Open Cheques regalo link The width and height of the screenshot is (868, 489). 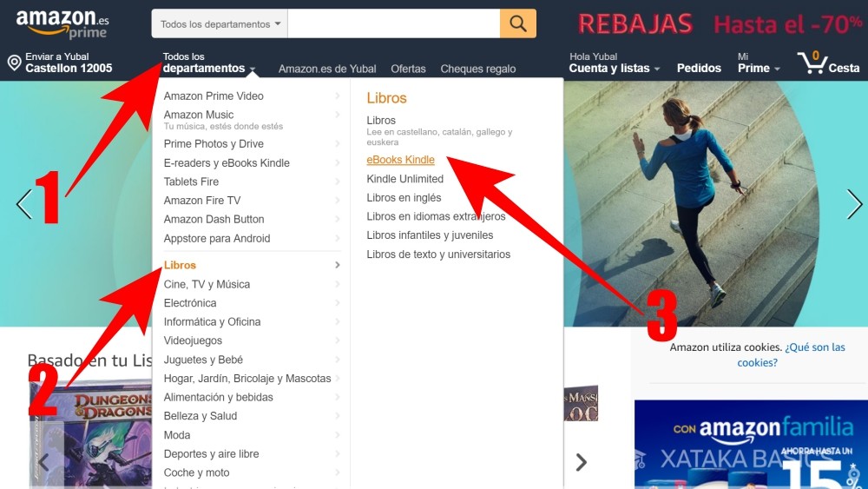point(477,69)
